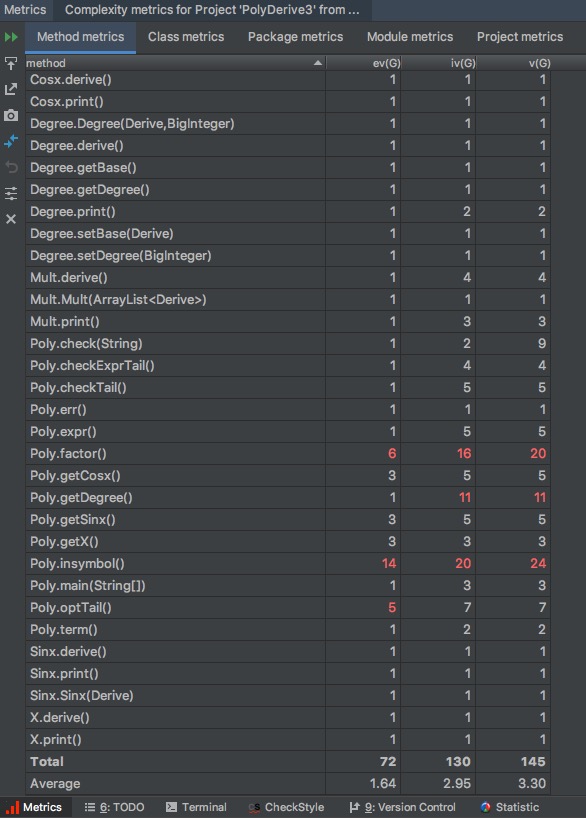Click the undo arrow icon in sidebar

(11, 167)
